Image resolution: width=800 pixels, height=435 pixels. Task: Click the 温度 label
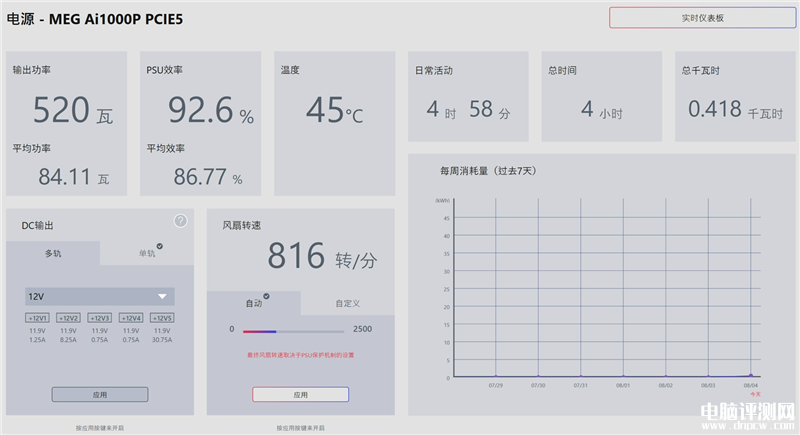(290, 70)
